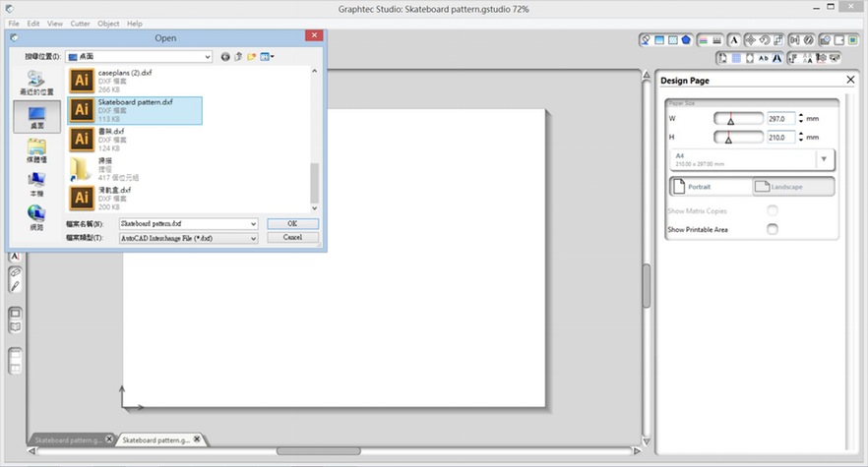The image size is (868, 467).
Task: Open the Replicate panel (circular icon)
Action: point(809,40)
